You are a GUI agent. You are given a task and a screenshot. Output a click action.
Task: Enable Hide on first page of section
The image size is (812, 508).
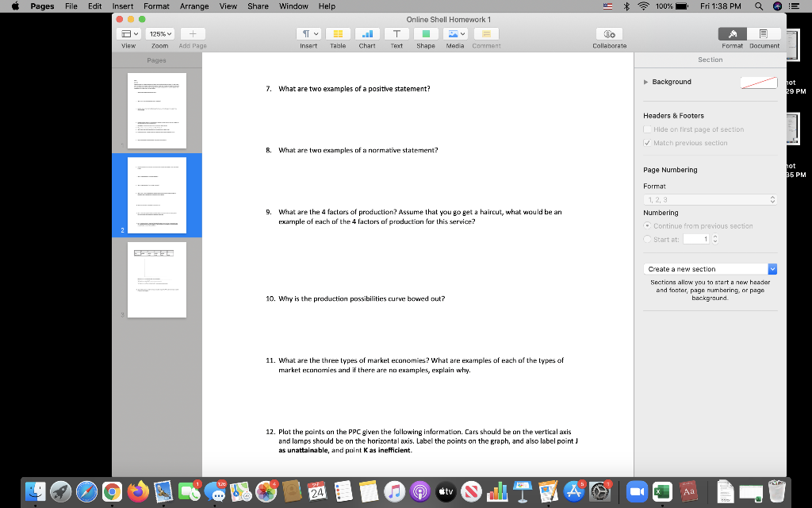point(648,129)
